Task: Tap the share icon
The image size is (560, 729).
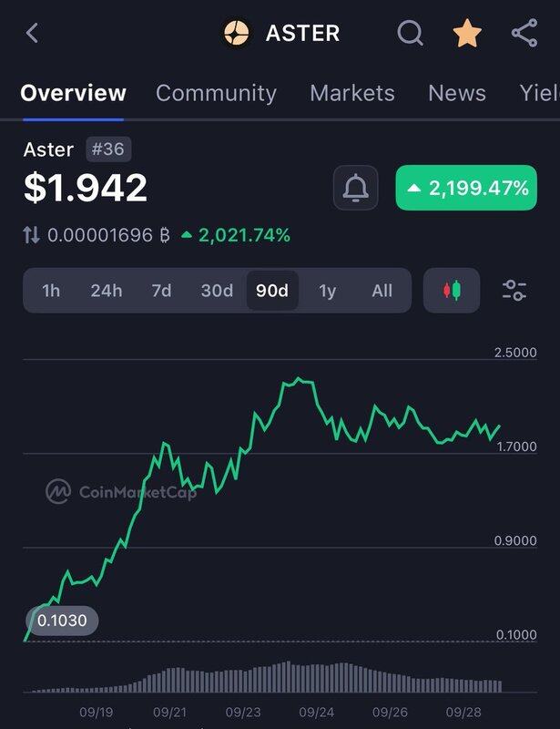Action: pos(524,34)
